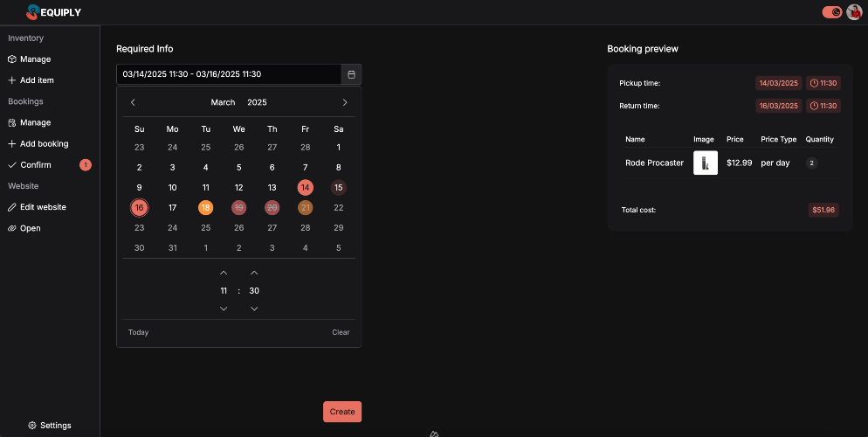868x437 pixels.
Task: Click the Today button
Action: pos(138,332)
